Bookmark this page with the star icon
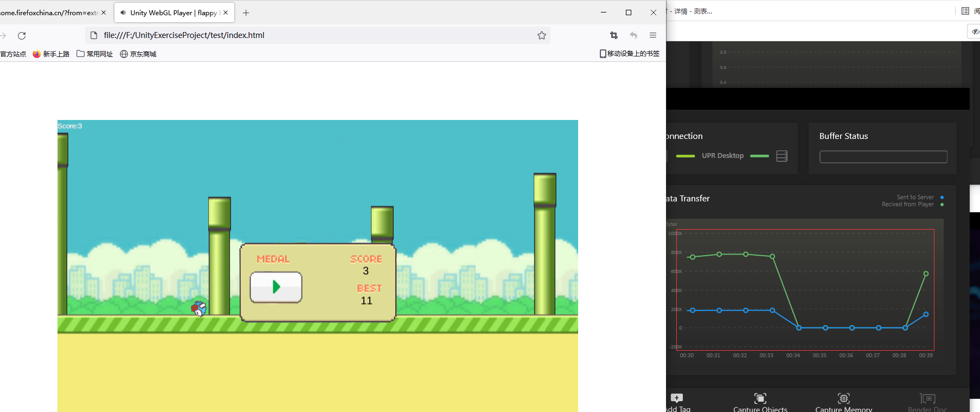 541,35
